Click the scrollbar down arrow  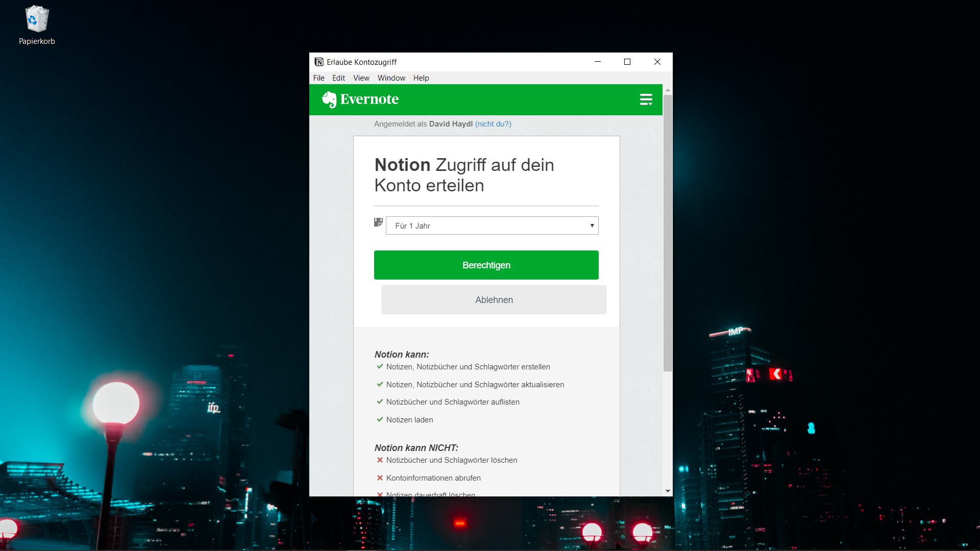[668, 491]
